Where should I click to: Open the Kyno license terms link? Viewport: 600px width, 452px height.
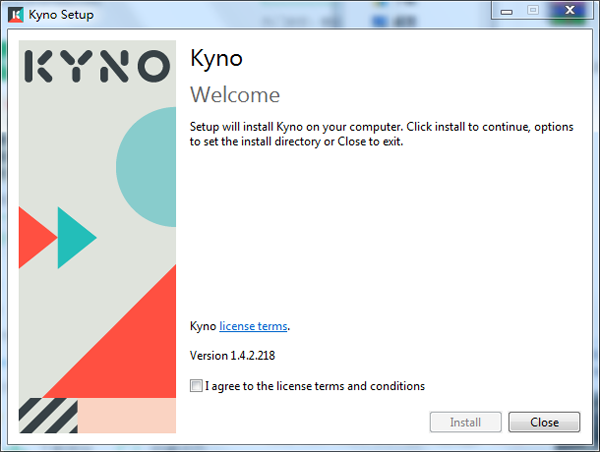coord(253,326)
